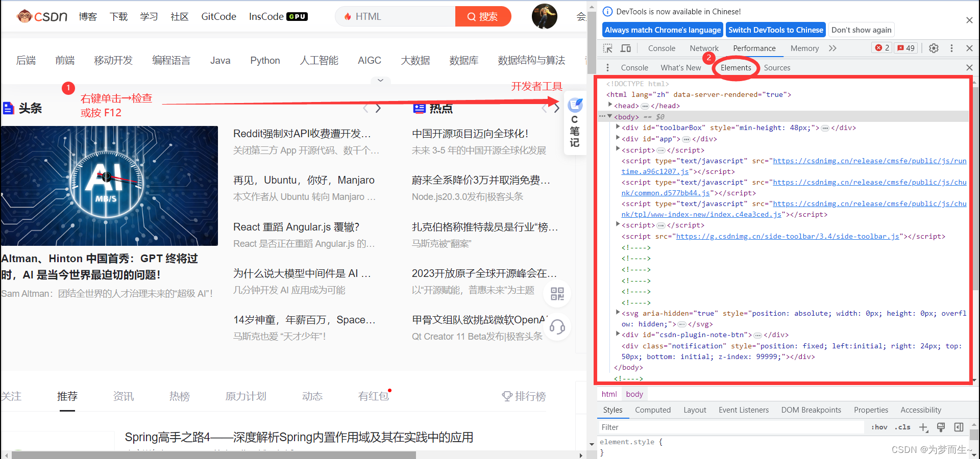Switch to the 有红包 feed tab
The image size is (980, 459).
point(374,396)
